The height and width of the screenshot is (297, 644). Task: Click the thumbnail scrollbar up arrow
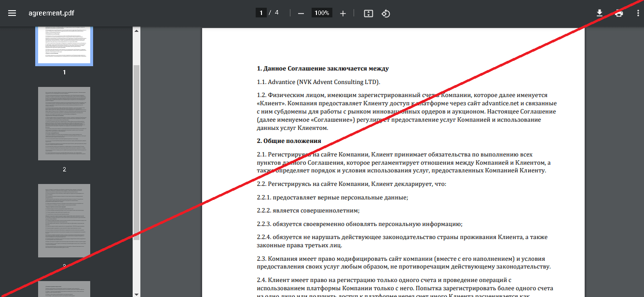pyautogui.click(x=137, y=31)
